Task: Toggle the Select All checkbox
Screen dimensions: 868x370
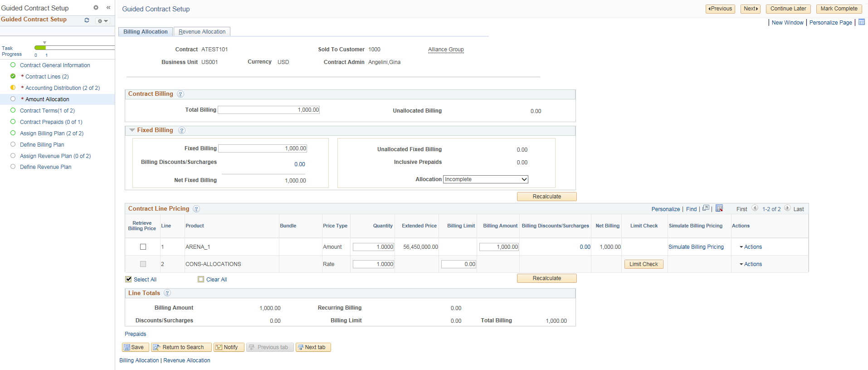Action: coord(129,279)
